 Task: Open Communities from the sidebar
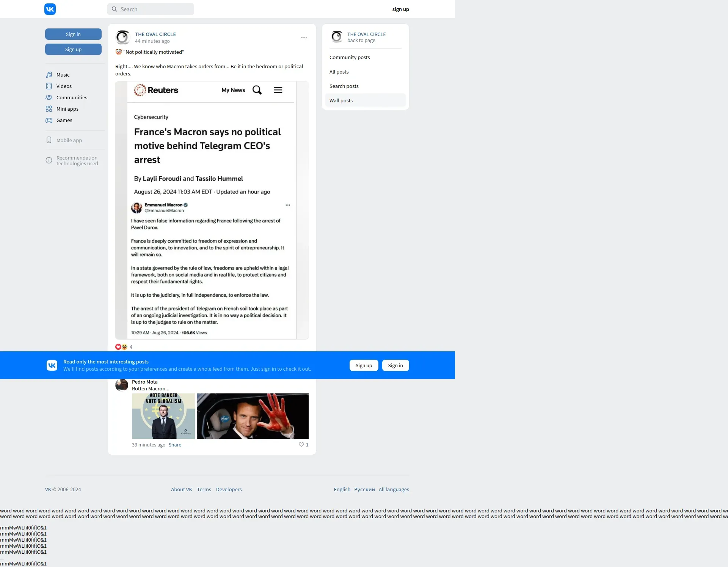pos(71,97)
